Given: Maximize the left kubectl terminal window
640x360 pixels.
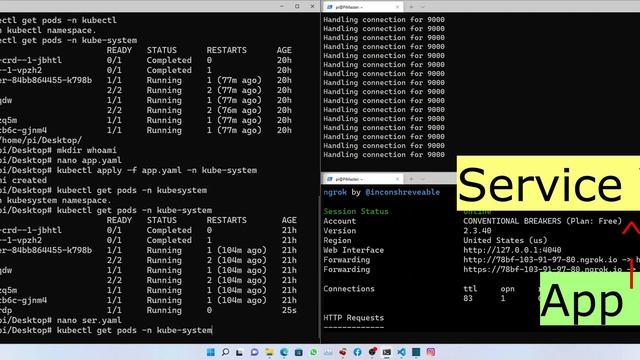Looking at the screenshot, I should (x=297, y=6).
